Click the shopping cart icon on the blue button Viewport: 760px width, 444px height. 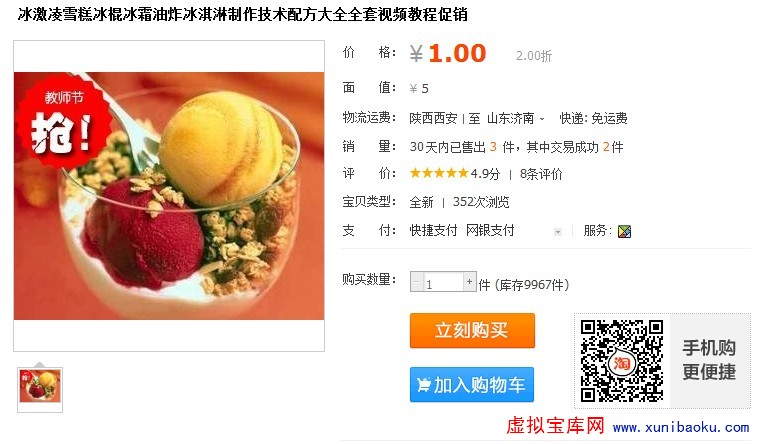pyautogui.click(x=423, y=385)
